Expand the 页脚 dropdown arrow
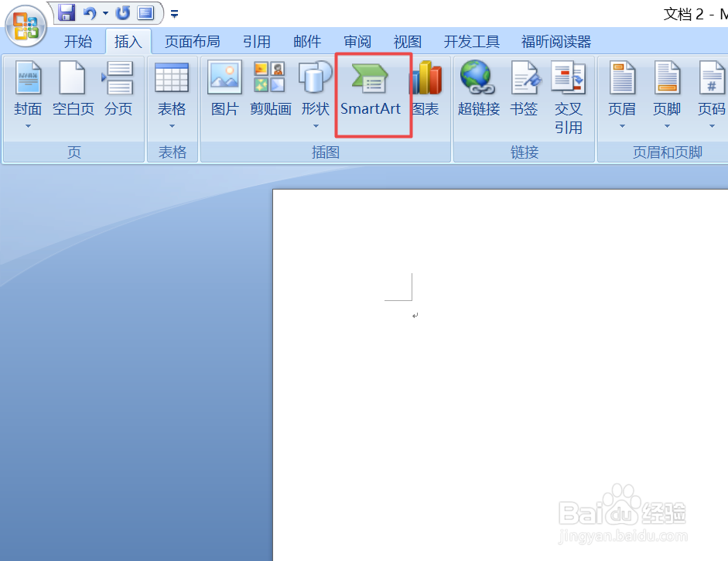 click(667, 126)
